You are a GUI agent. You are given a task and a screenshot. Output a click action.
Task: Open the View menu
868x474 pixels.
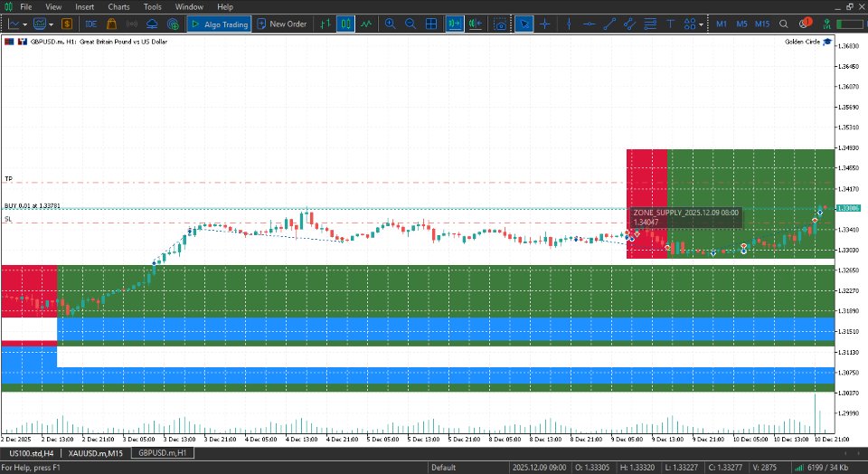53,6
